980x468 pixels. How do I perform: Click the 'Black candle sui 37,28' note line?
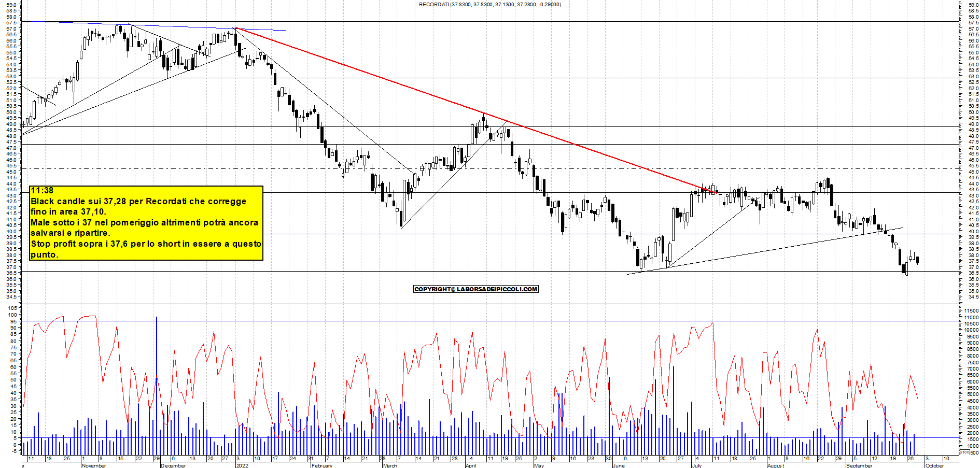[138, 201]
